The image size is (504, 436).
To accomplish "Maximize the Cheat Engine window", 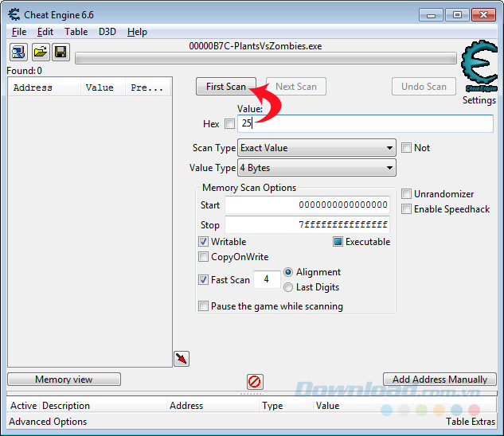I will point(457,15).
